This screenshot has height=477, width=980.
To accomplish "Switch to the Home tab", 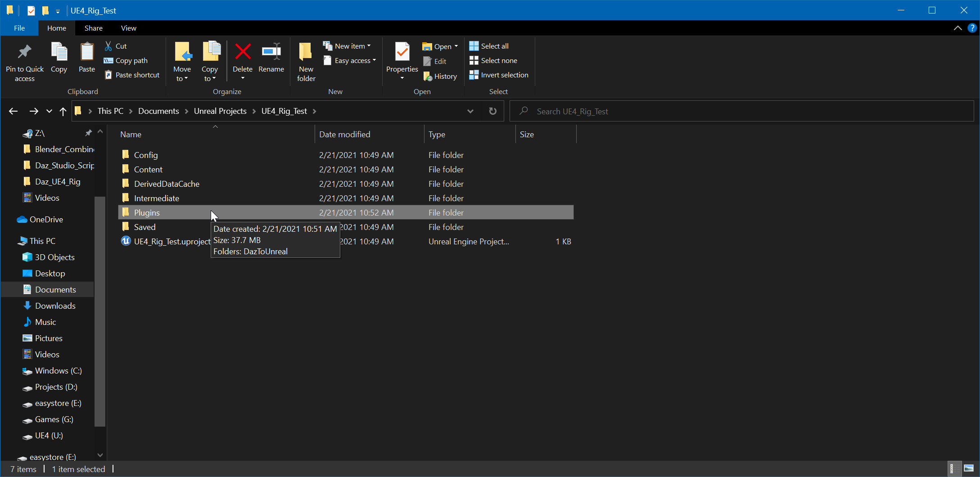I will [57, 28].
